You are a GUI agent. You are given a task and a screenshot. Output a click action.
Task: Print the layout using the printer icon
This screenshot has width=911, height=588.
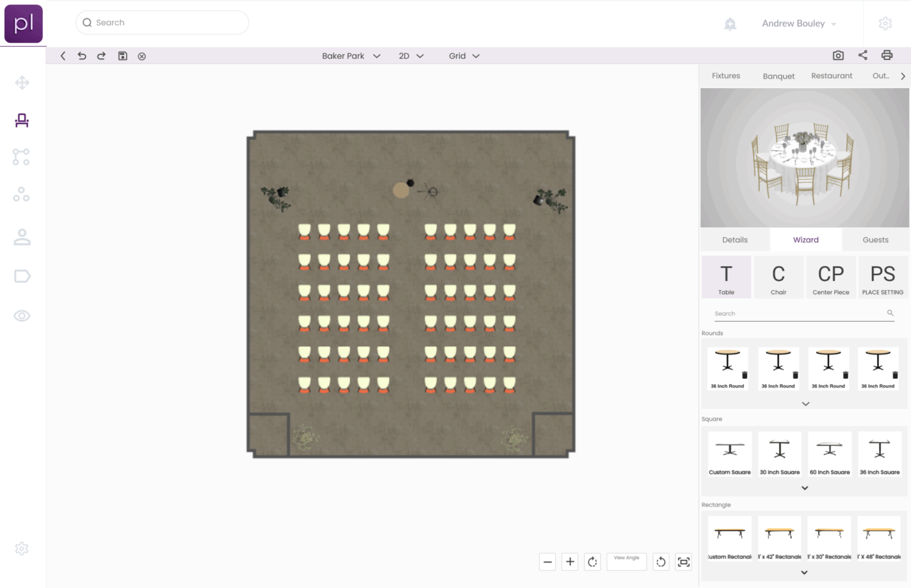click(887, 55)
